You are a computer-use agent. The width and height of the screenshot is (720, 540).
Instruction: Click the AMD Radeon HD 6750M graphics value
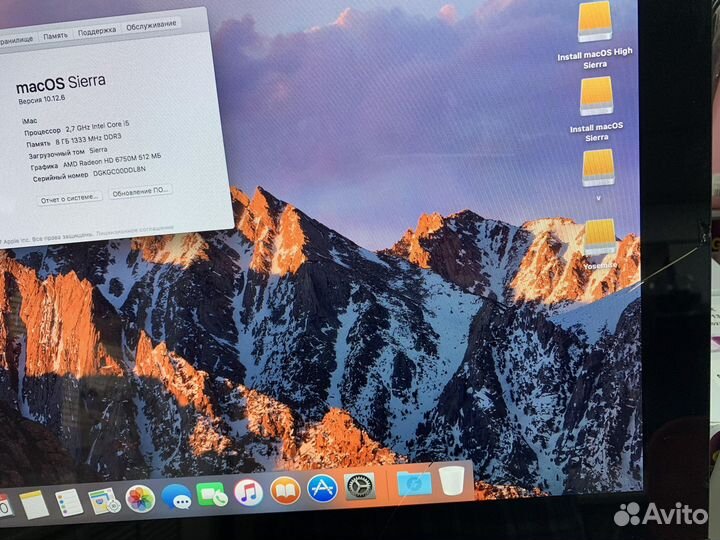pyautogui.click(x=112, y=160)
